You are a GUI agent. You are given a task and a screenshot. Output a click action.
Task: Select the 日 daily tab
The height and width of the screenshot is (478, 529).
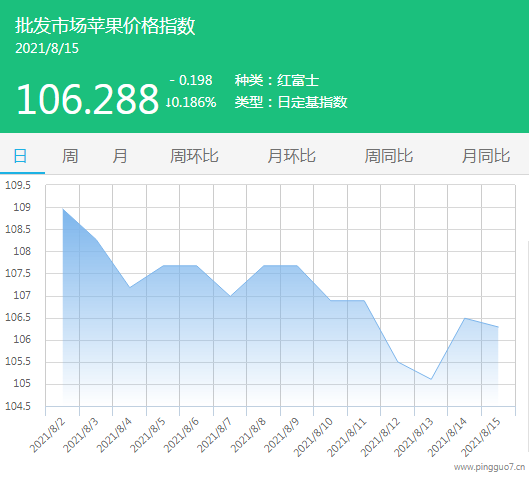point(20,156)
